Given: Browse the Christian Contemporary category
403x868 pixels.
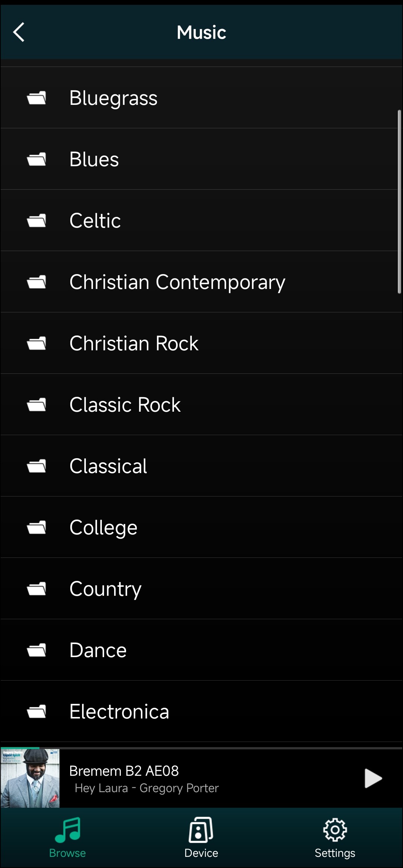Looking at the screenshot, I should point(177,282).
